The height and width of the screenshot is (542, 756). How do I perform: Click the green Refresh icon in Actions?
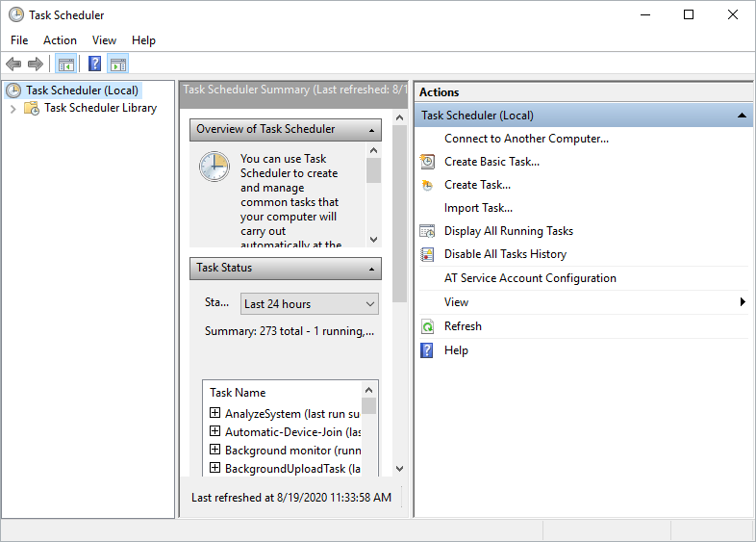pos(427,326)
